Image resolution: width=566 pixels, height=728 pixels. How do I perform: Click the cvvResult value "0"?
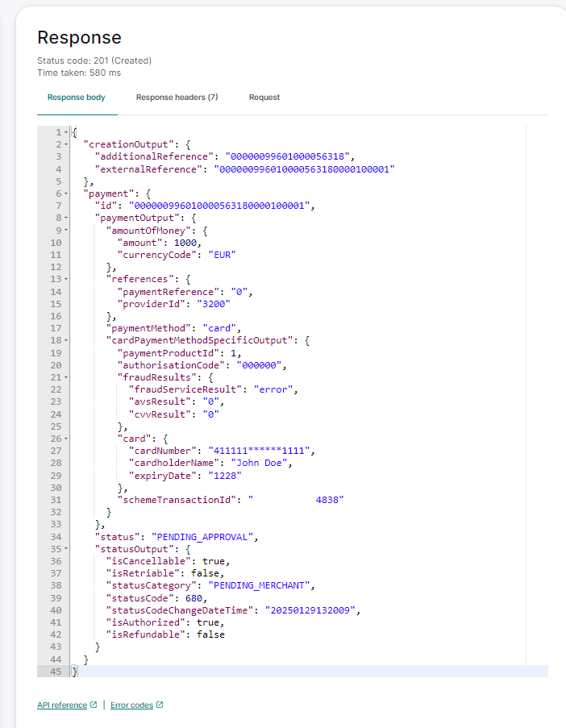click(210, 414)
